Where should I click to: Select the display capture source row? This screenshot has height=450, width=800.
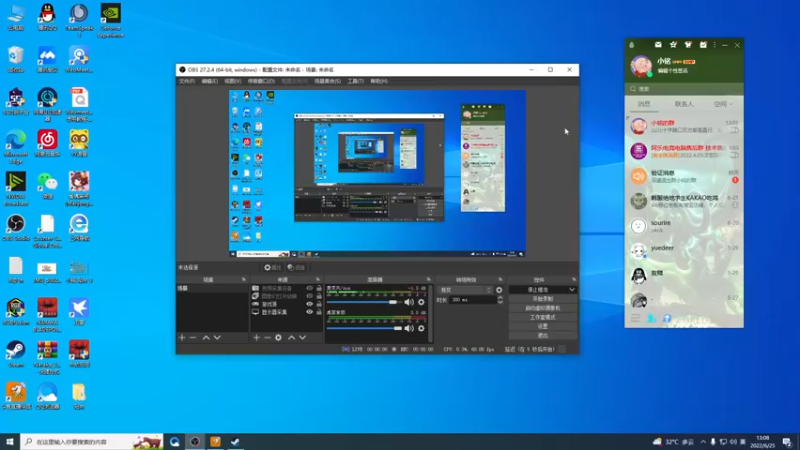287,312
